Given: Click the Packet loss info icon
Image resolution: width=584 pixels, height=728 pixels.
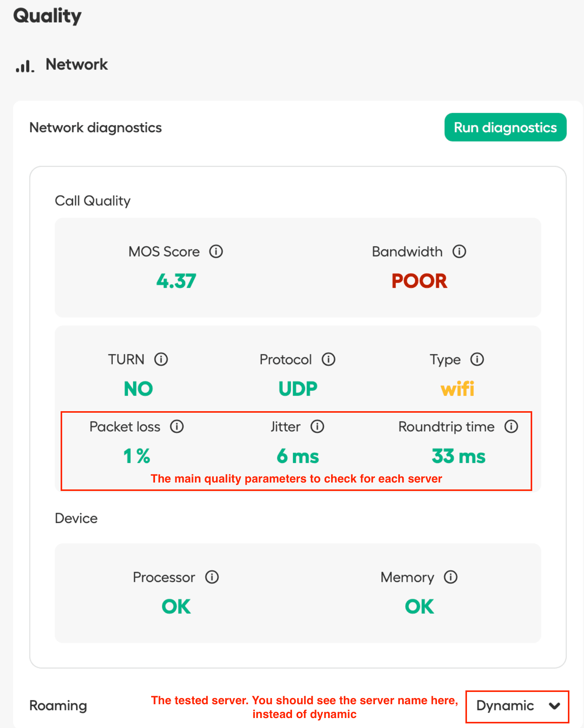Looking at the screenshot, I should pyautogui.click(x=177, y=427).
